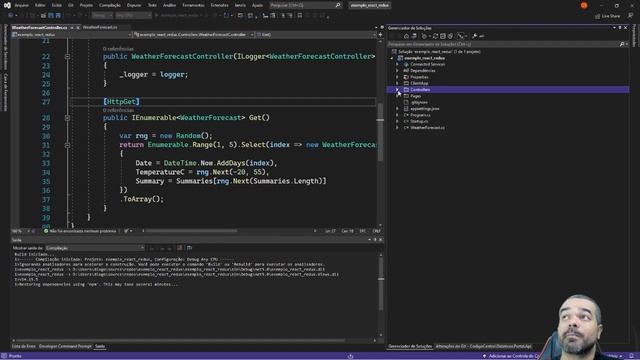Collapse the Get method at line 28
The image size is (640, 360).
pos(67,118)
